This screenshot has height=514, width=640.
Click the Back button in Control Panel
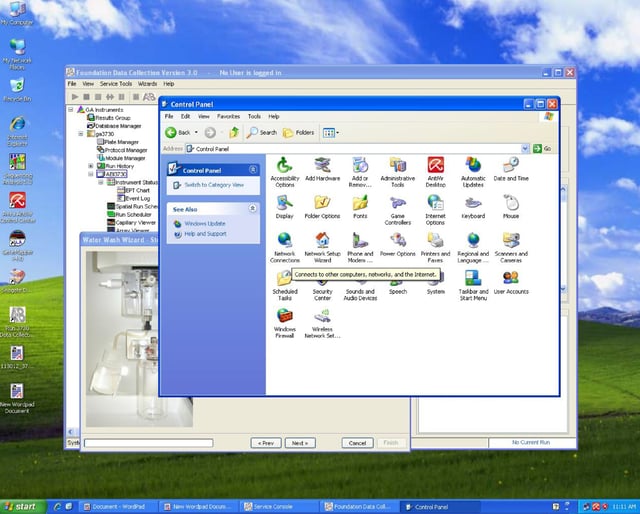(x=178, y=132)
